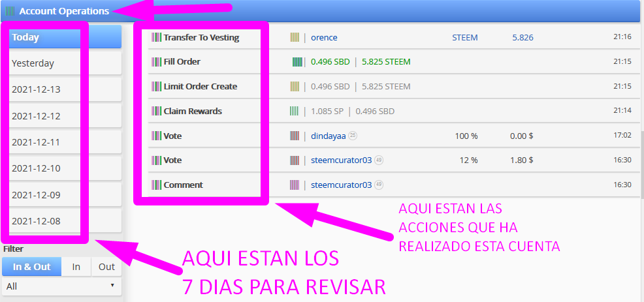
Task: Click the operation icon beside the dindayaa Vote
Action: (157, 136)
